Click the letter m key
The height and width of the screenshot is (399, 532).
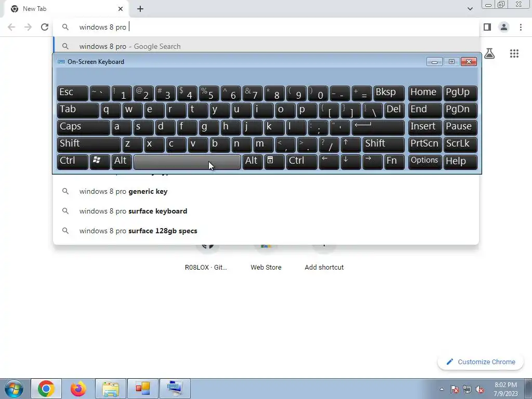pos(263,144)
